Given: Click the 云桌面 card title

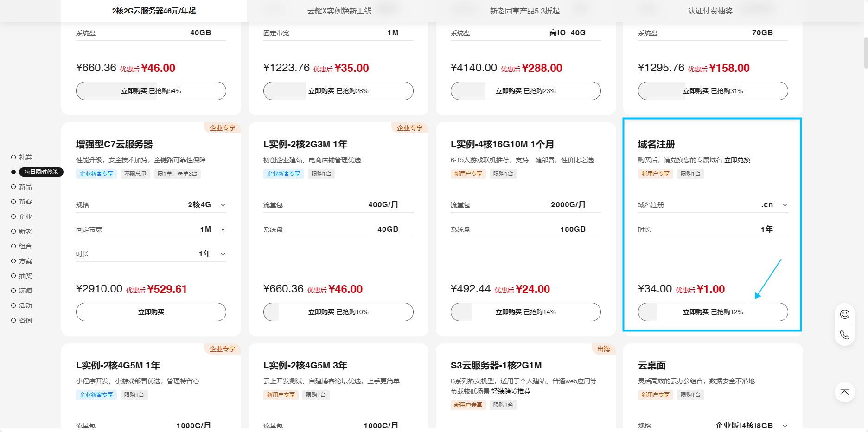Looking at the screenshot, I should point(652,365).
